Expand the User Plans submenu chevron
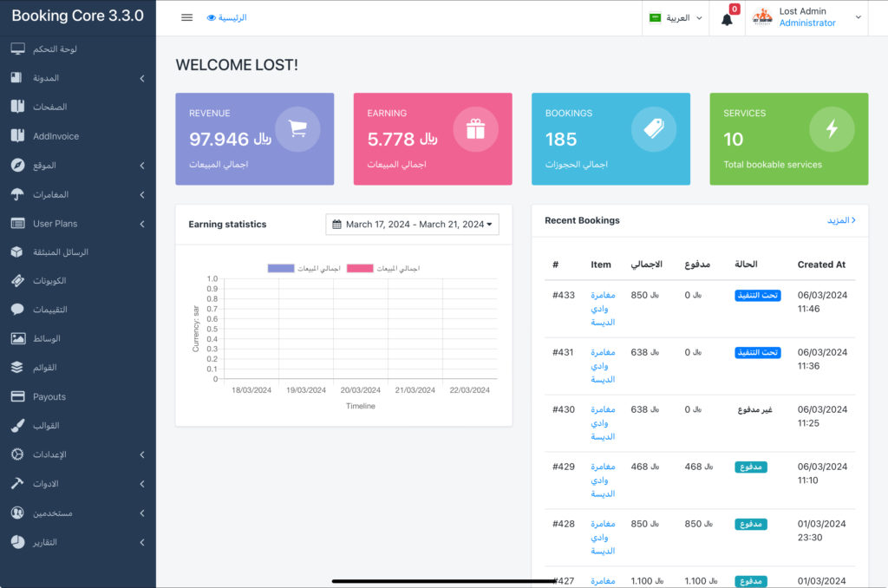This screenshot has width=888, height=588. click(142, 224)
